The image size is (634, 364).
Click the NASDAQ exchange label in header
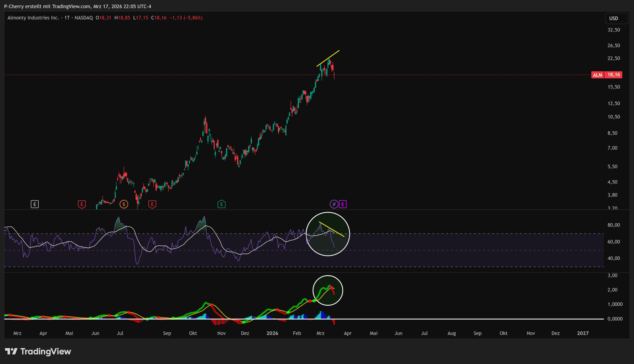84,18
